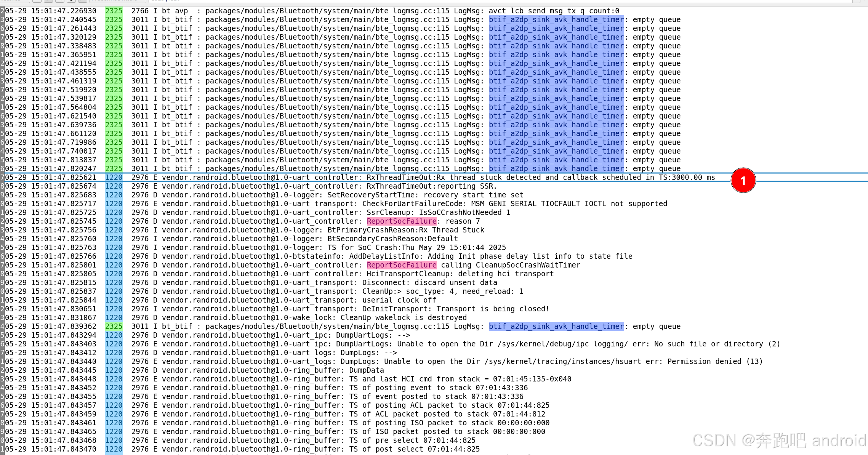The width and height of the screenshot is (868, 455).
Task: Click highlighted btif_a2dp_sink_avk_handle_timer at 15:01:47.240545
Action: 556,20
